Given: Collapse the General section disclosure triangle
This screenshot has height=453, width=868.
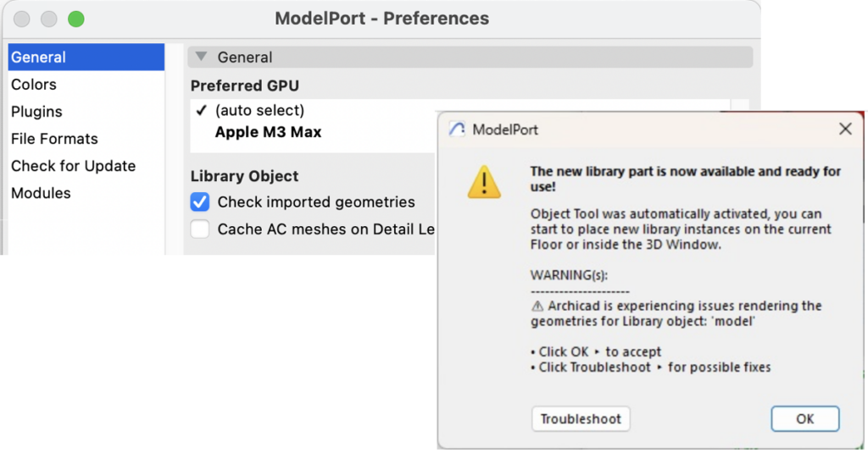Looking at the screenshot, I should coord(201,58).
